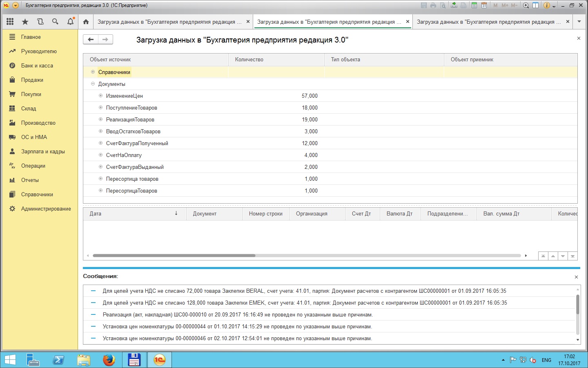Click the Zoom magnifier plus icon
Image resolution: width=588 pixels, height=368 pixels.
point(526,5)
